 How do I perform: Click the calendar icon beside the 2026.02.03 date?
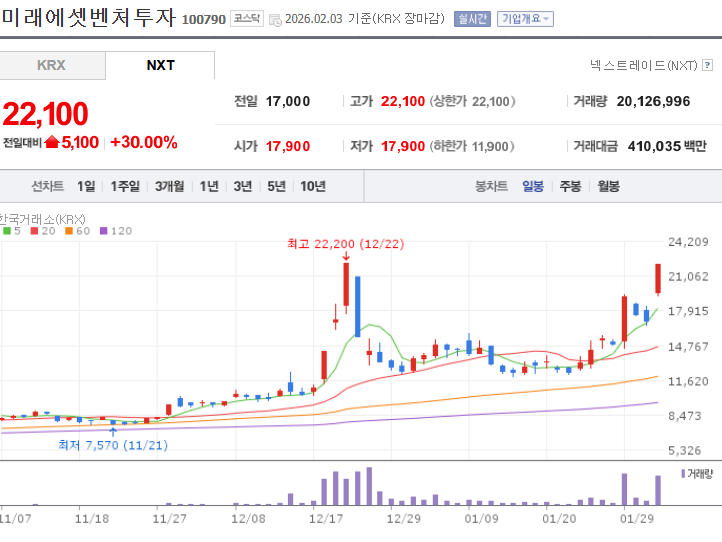(275, 20)
